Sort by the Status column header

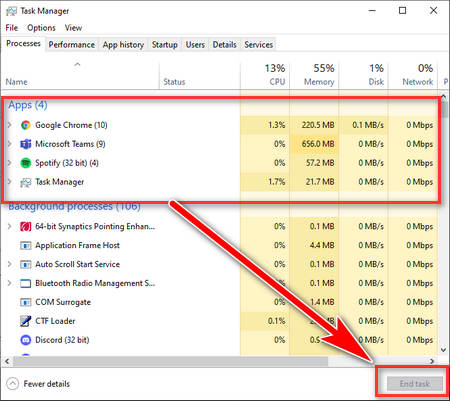click(x=200, y=75)
